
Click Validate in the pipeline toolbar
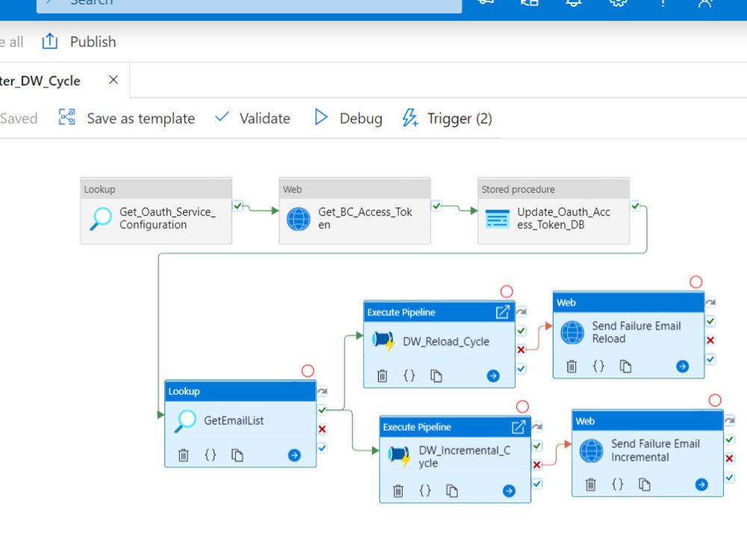point(252,118)
